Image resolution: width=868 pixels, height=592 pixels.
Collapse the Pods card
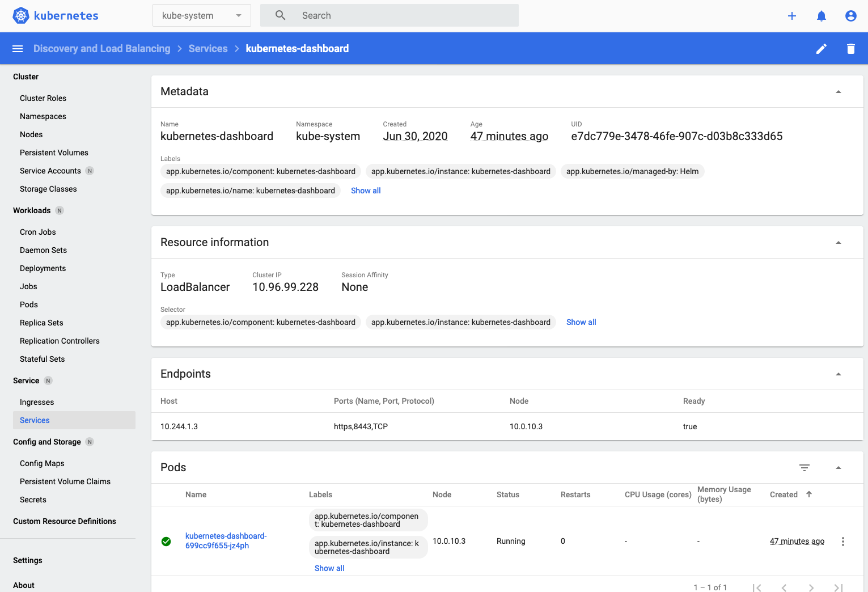(839, 468)
